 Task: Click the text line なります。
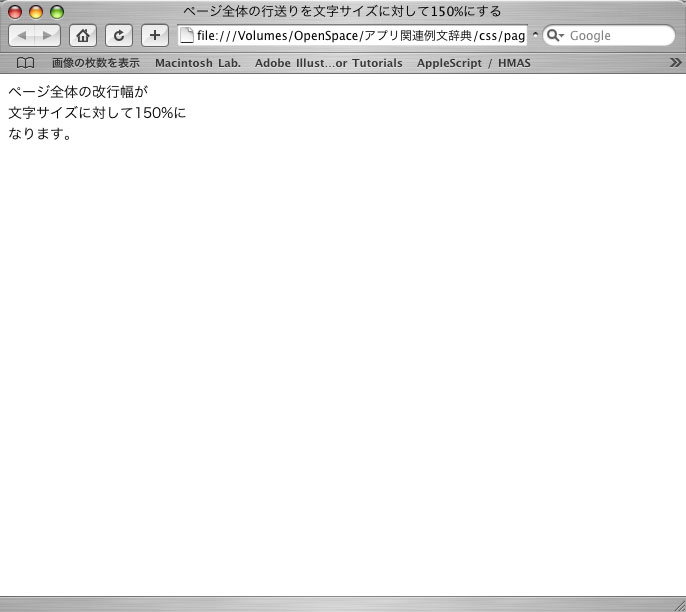[40, 134]
